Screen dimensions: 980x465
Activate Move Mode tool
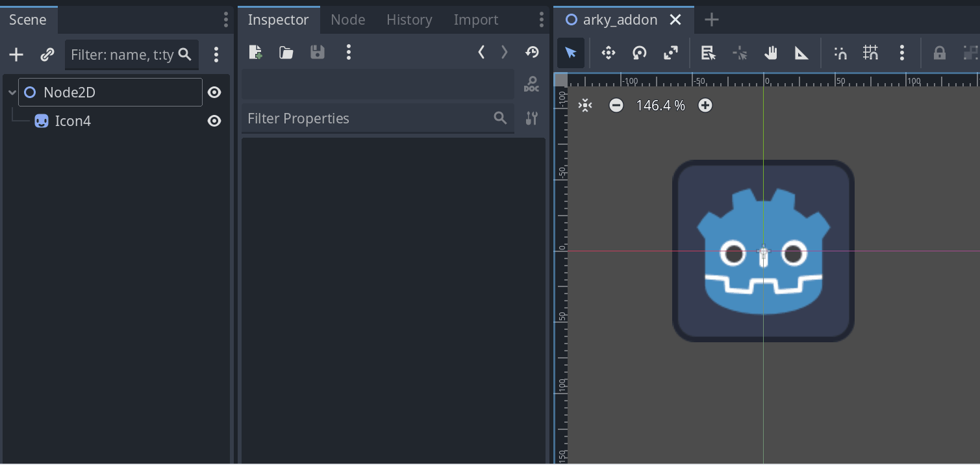click(609, 53)
